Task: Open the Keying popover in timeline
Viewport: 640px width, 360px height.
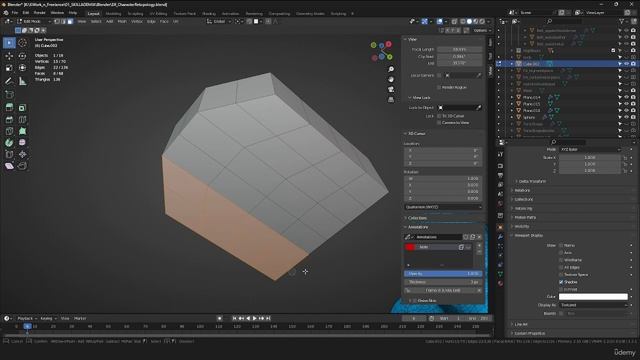Action: pos(49,318)
